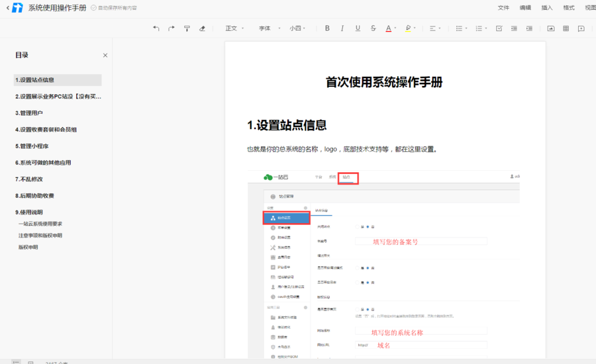Open the 字体 font dropdown
This screenshot has width=596, height=364.
268,28
